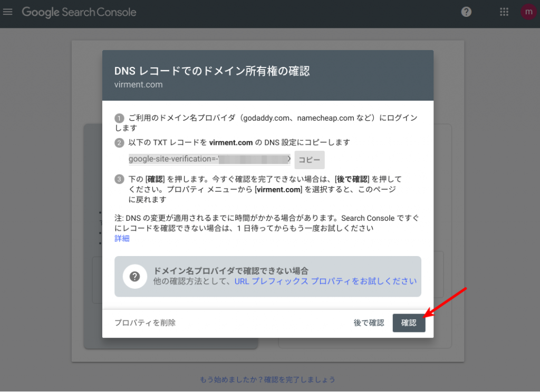
Task: Click the もう始めましたか？確認を完了しましょう link
Action: (267, 379)
